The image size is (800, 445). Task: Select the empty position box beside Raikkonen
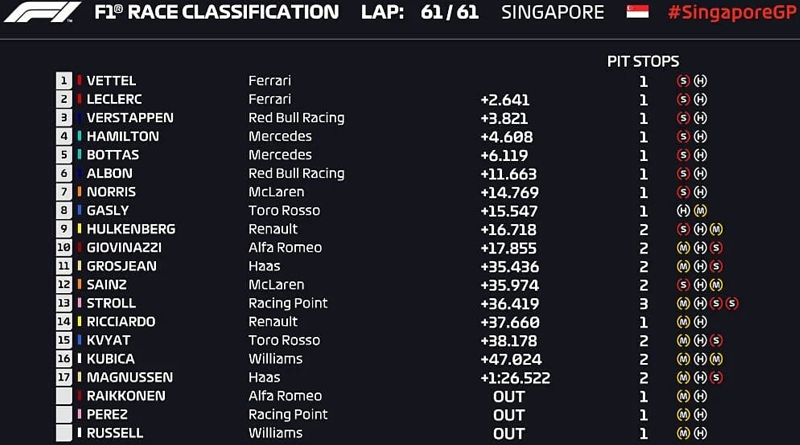pos(64,396)
